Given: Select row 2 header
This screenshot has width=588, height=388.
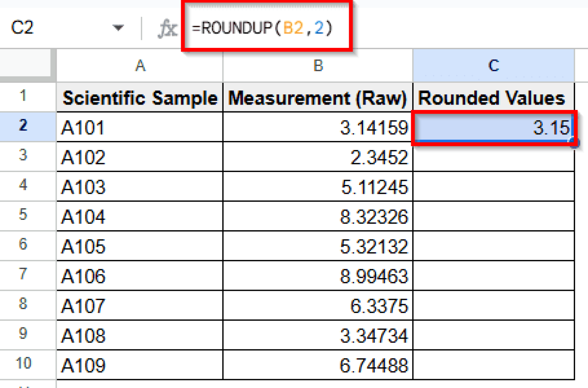Looking at the screenshot, I should (23, 126).
